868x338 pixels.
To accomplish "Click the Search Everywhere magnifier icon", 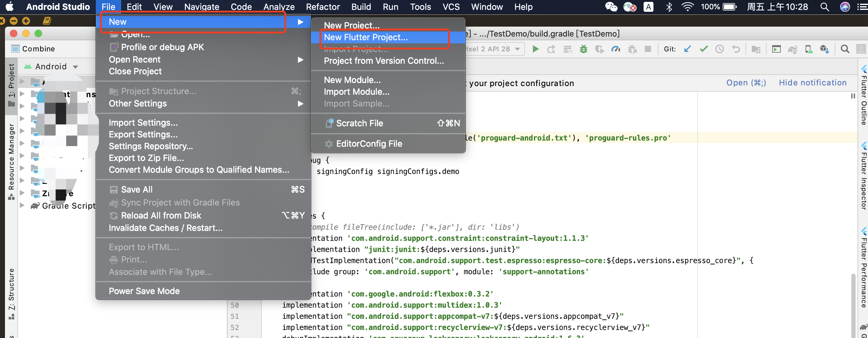I will click(x=845, y=49).
